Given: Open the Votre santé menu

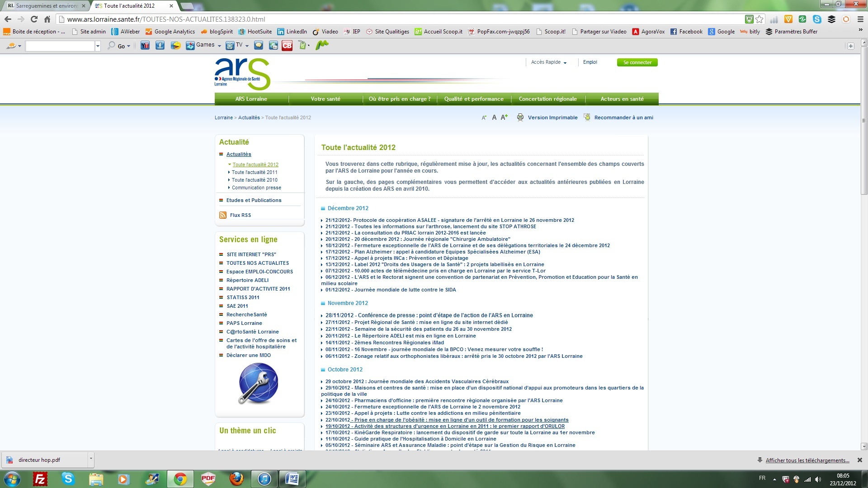Looking at the screenshot, I should [x=325, y=99].
